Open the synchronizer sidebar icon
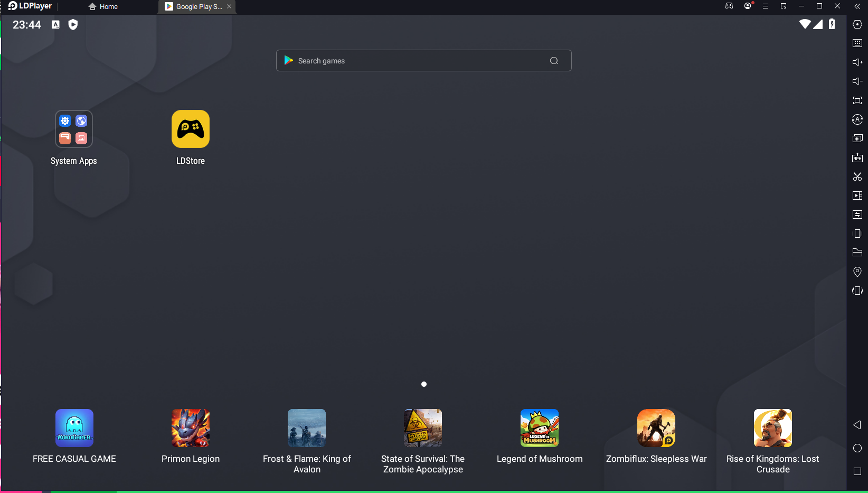This screenshot has height=493, width=868. pos(857,215)
